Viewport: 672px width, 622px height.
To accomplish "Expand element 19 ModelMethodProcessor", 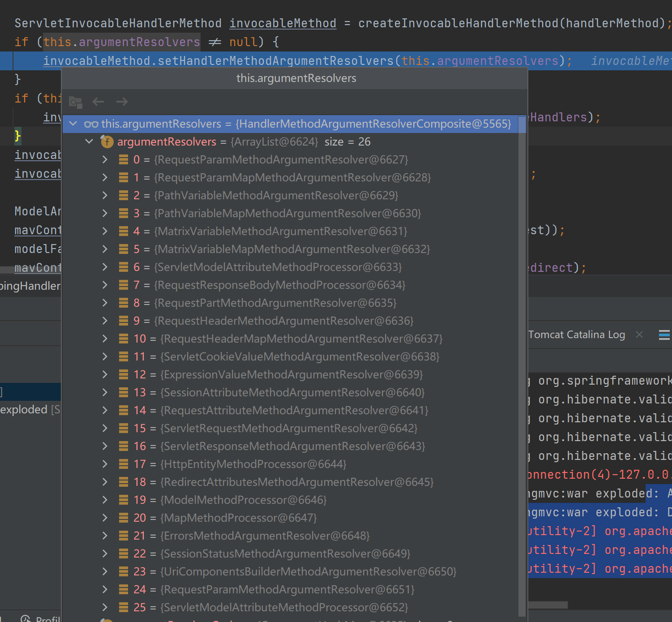I will [105, 500].
